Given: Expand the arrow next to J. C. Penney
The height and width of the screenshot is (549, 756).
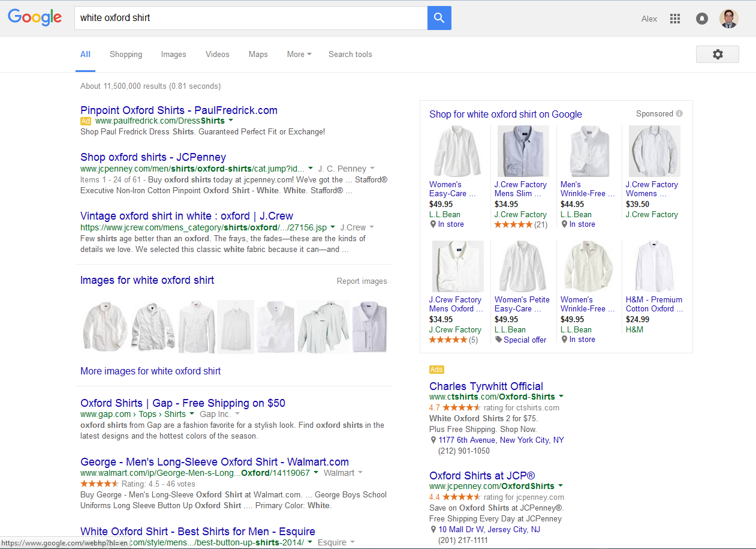Looking at the screenshot, I should [372, 169].
